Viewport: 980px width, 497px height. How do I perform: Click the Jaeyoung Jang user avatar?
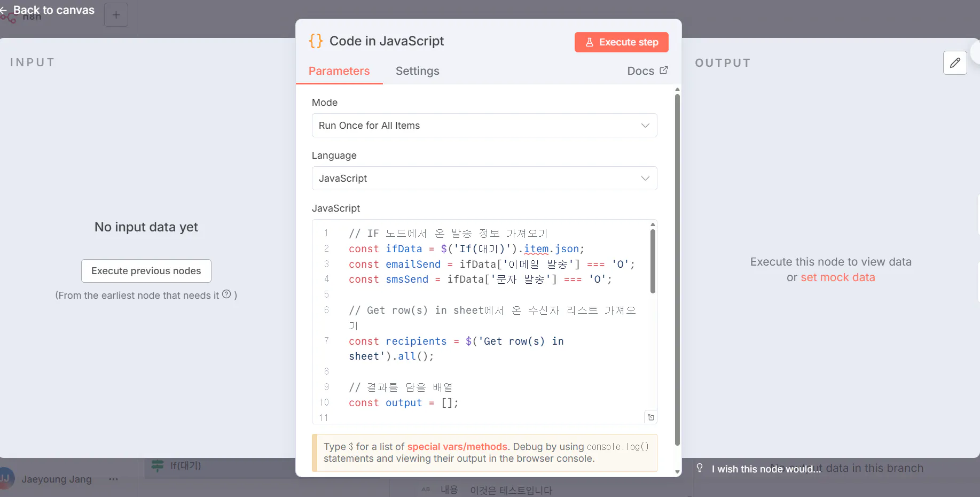pos(5,479)
